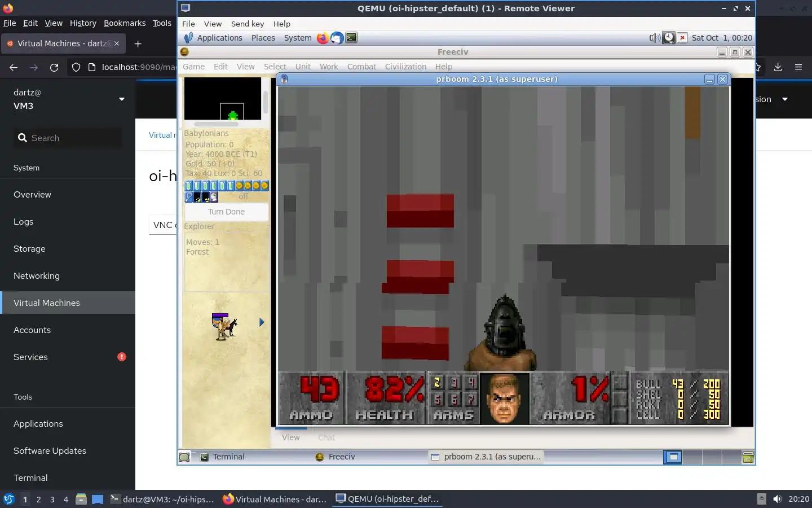Open a new tab in host Firefox

coord(138,43)
